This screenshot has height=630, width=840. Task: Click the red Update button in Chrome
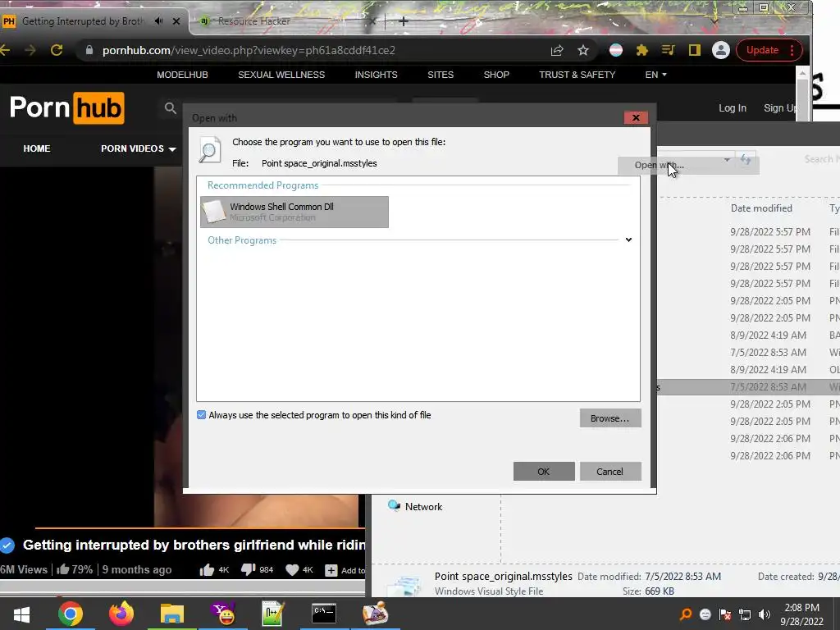(762, 50)
